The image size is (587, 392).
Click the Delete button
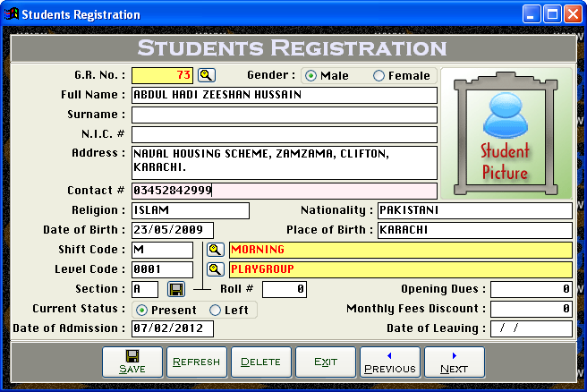pos(261,362)
